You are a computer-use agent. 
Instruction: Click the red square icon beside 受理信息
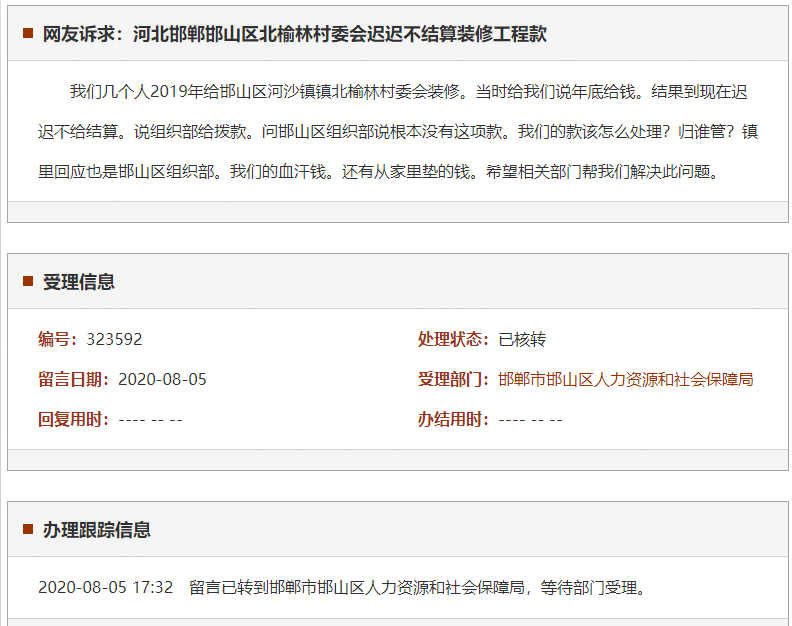(28, 281)
